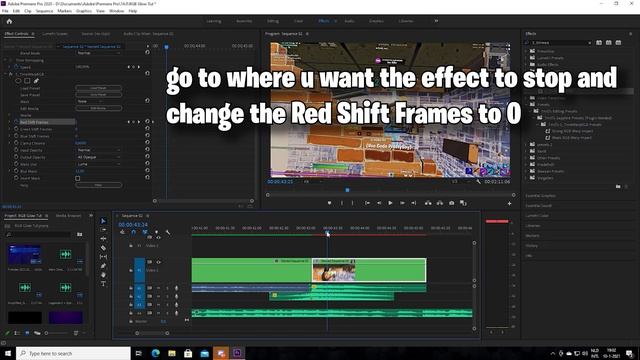Select the Hand tool
640x360 pixels.
tap(103, 275)
